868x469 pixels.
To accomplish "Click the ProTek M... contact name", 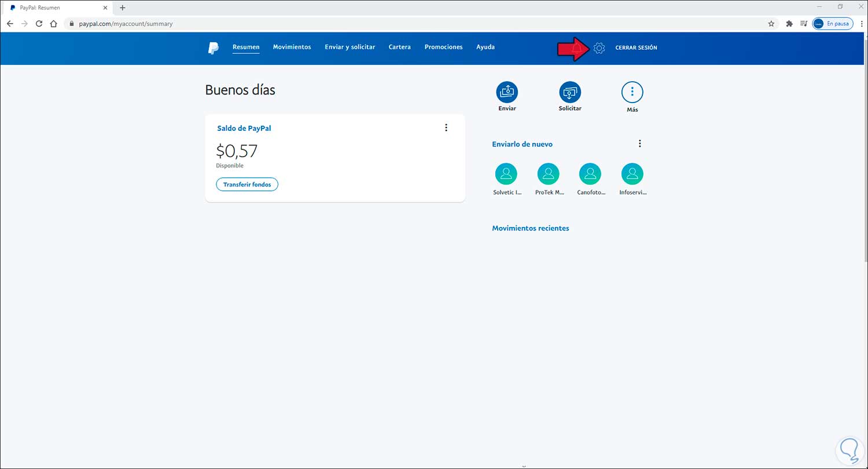I will click(549, 192).
